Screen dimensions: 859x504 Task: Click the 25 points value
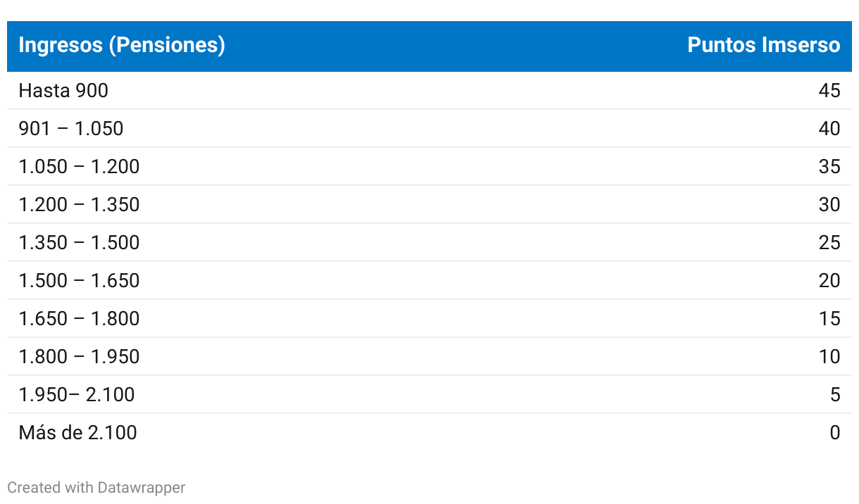829,243
